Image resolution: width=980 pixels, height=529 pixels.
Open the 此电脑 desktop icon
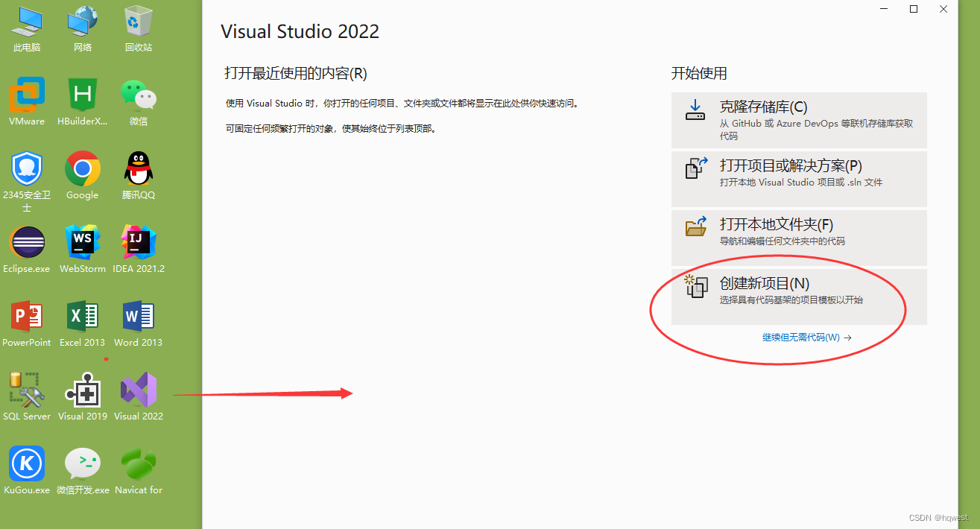coord(27,28)
